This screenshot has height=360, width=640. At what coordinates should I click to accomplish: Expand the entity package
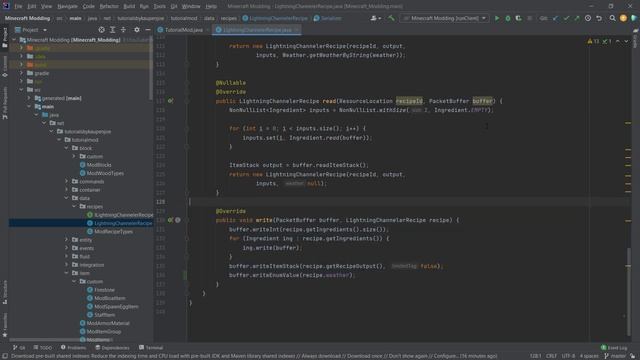tap(67, 240)
